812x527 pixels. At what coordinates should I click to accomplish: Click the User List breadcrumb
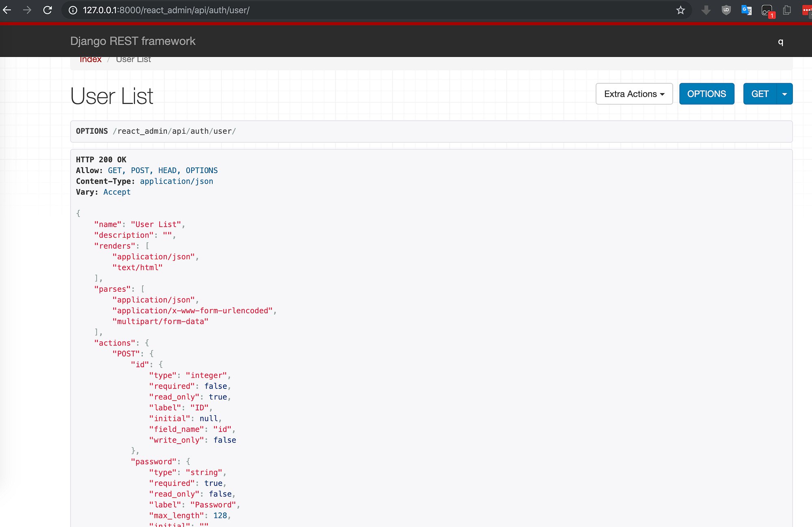pos(133,59)
